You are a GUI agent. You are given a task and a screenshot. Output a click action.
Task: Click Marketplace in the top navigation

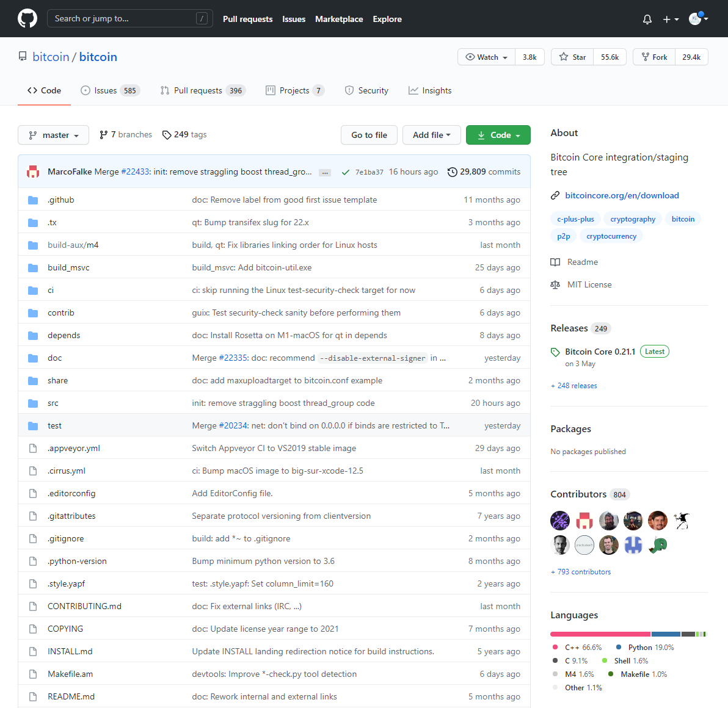click(x=339, y=19)
